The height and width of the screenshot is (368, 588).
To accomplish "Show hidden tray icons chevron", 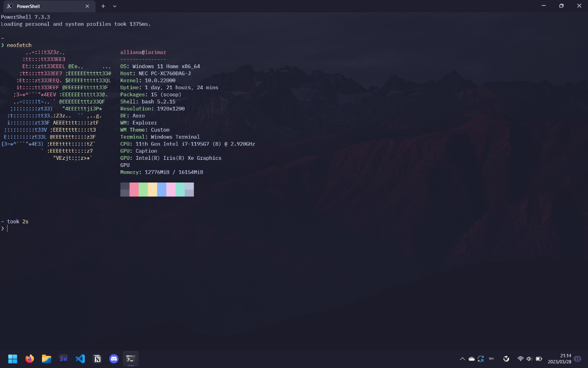I will 462,359.
